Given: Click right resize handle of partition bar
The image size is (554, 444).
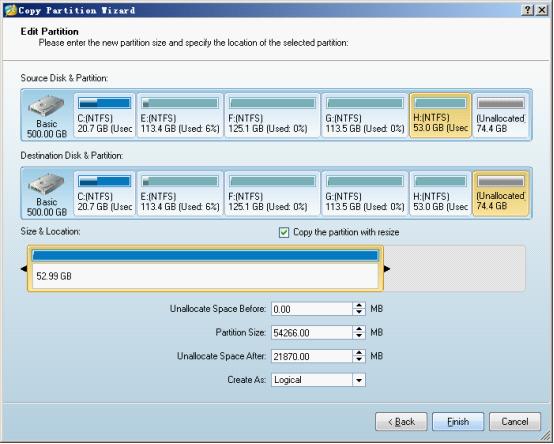Looking at the screenshot, I should coord(387,269).
